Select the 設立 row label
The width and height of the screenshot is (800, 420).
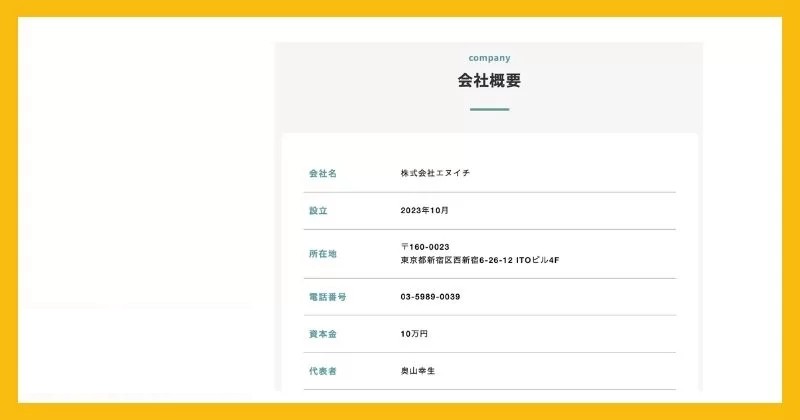coord(318,211)
